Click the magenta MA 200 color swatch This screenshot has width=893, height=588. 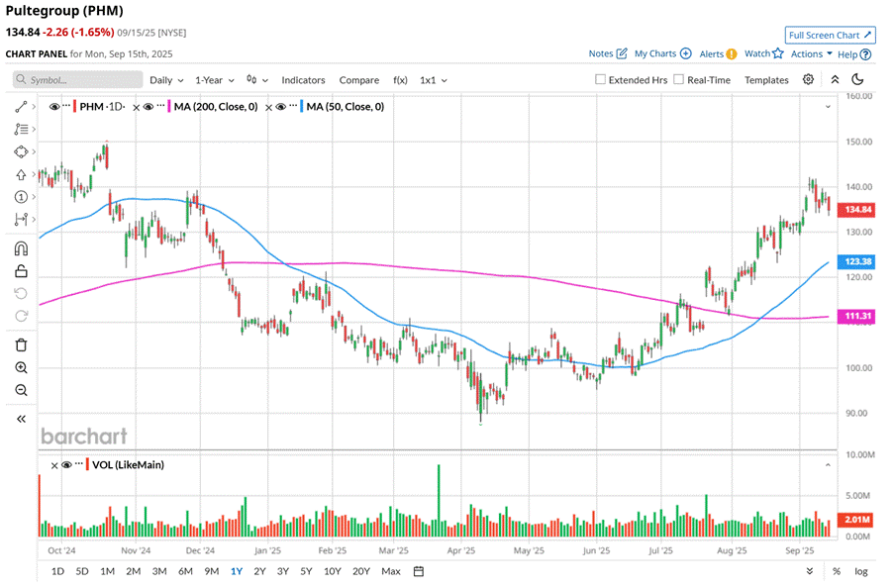tap(169, 107)
